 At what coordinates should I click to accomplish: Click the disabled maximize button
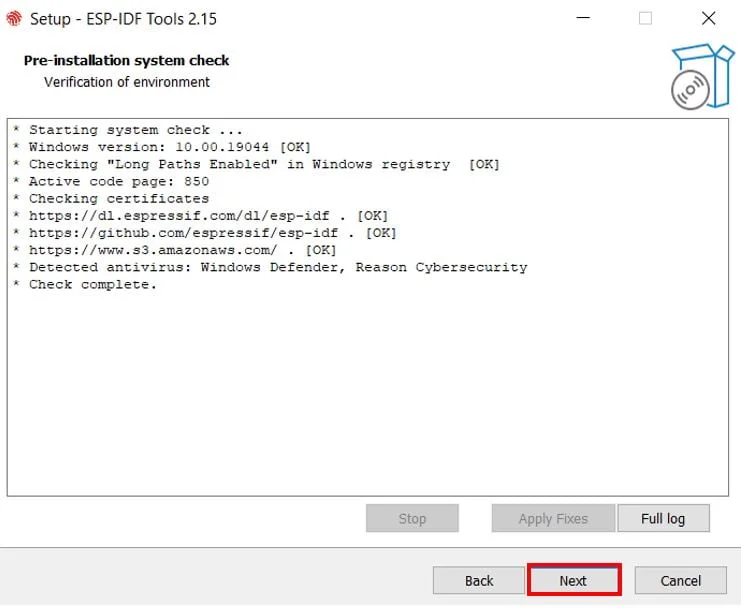pos(645,18)
